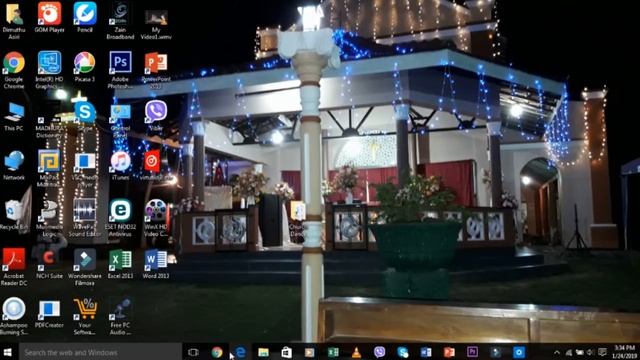The image size is (640, 360).
Task: Open the PowerPoint 2013 desktop shortcut
Action: click(156, 70)
